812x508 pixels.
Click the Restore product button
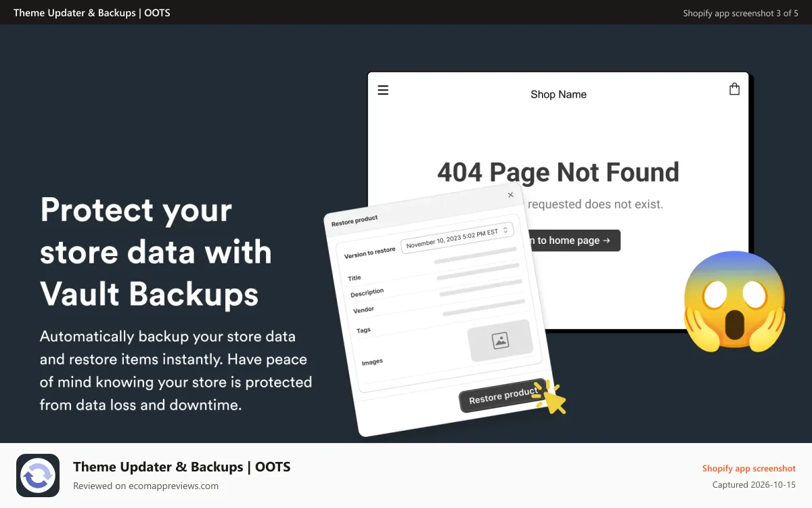(x=503, y=395)
